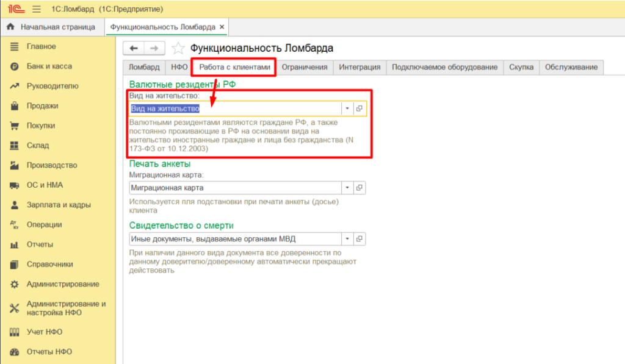Expand the Свидетельство о смерти dropdown
This screenshot has height=364, width=625.
click(x=347, y=239)
